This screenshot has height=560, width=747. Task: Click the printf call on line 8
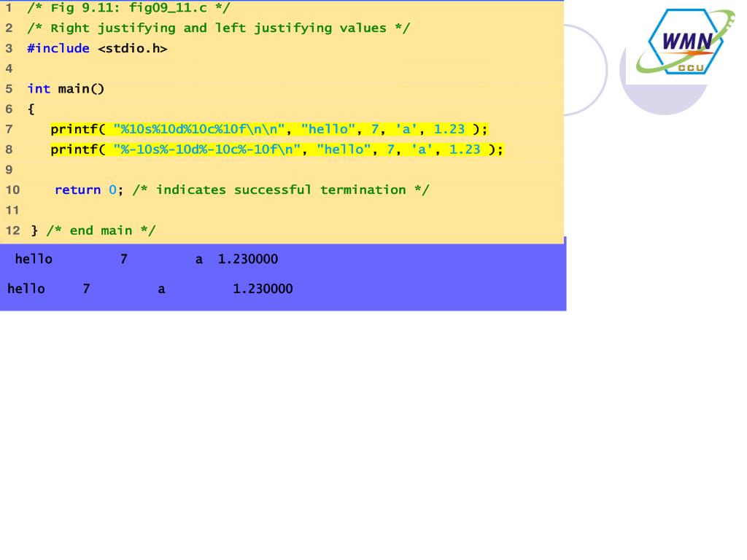click(x=276, y=149)
